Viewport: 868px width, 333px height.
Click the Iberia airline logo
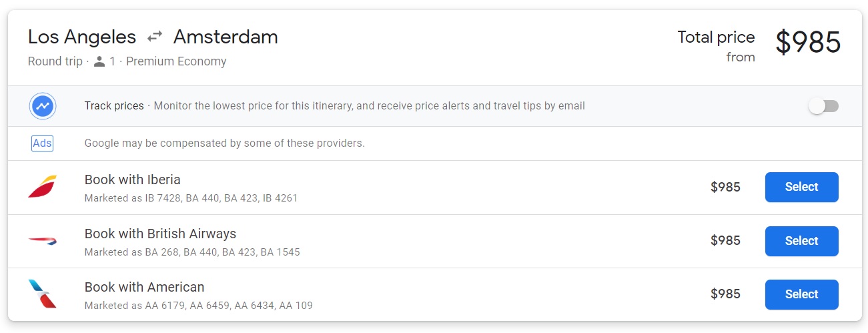(42, 187)
